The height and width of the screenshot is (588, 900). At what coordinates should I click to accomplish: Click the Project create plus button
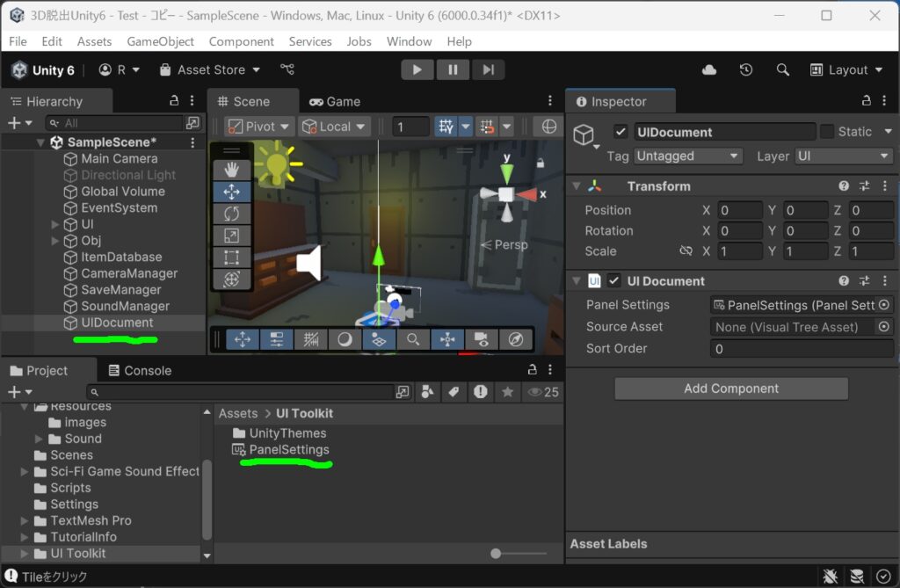(x=19, y=392)
